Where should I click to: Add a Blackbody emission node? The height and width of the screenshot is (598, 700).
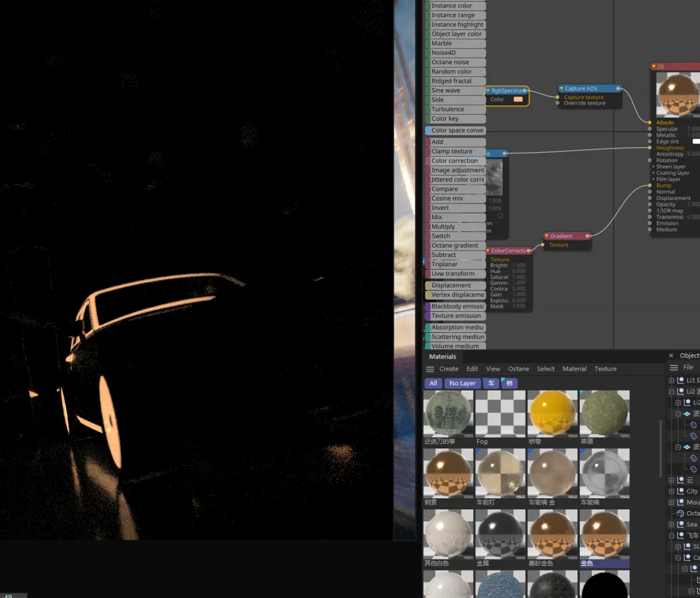(456, 306)
